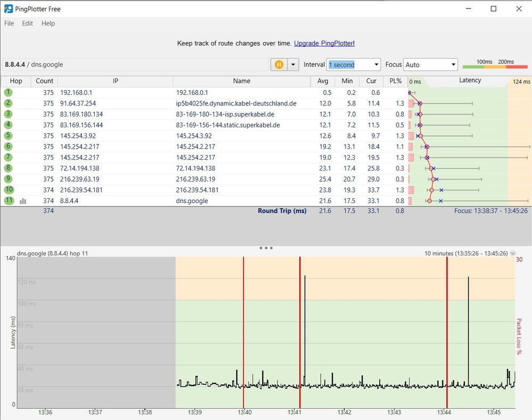The width and height of the screenshot is (532, 420).
Task: Open the Edit menu
Action: point(28,23)
